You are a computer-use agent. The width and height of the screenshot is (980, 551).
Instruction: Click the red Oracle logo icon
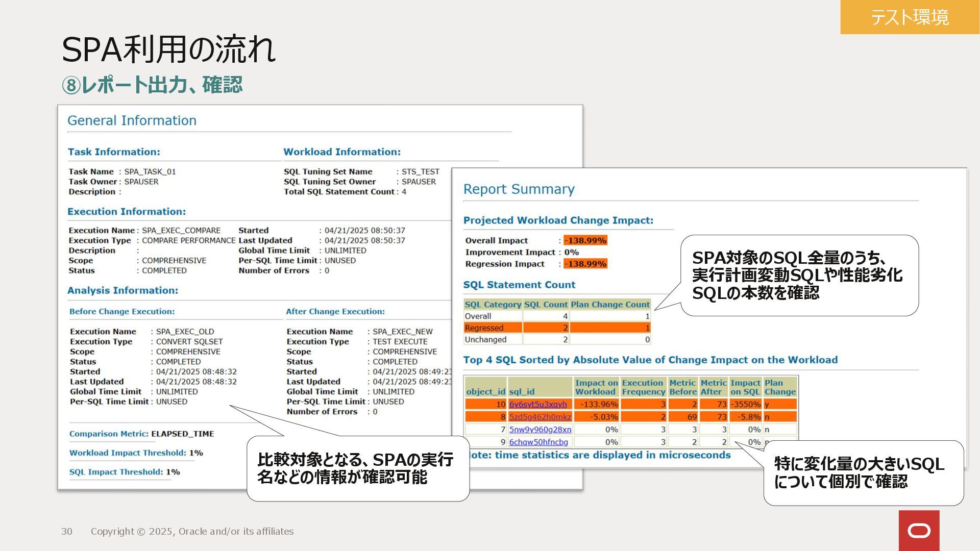coord(919,531)
